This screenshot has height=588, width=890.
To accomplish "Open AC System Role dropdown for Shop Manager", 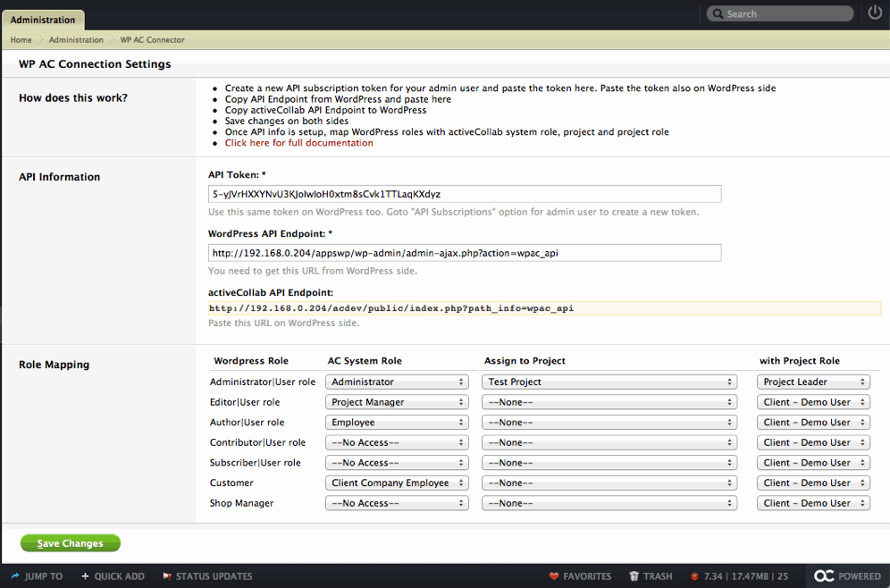I will click(397, 503).
